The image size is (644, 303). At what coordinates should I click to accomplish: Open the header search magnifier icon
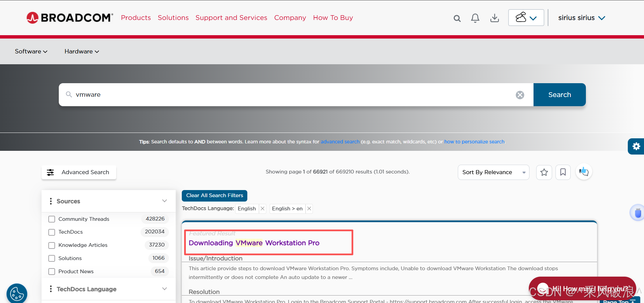click(x=457, y=18)
